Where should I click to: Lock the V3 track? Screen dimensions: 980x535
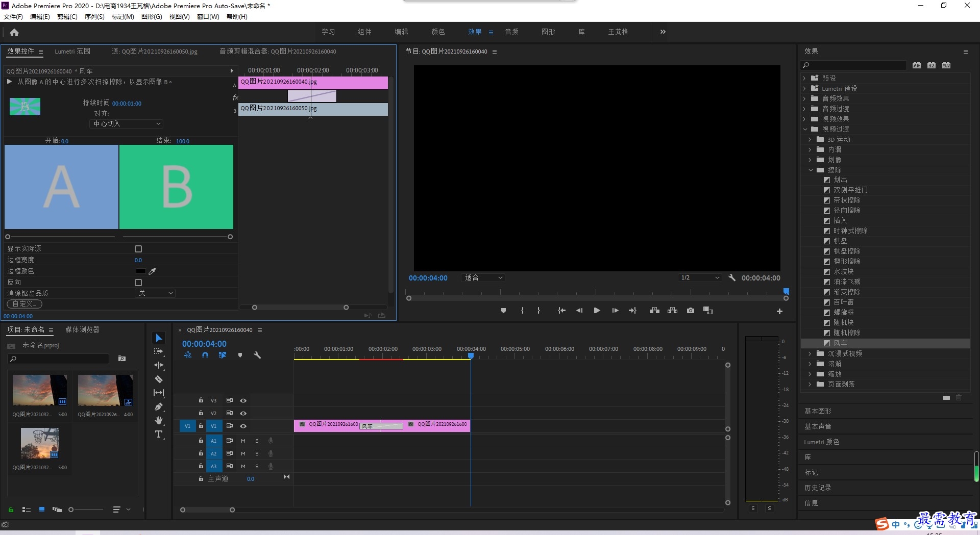[201, 400]
